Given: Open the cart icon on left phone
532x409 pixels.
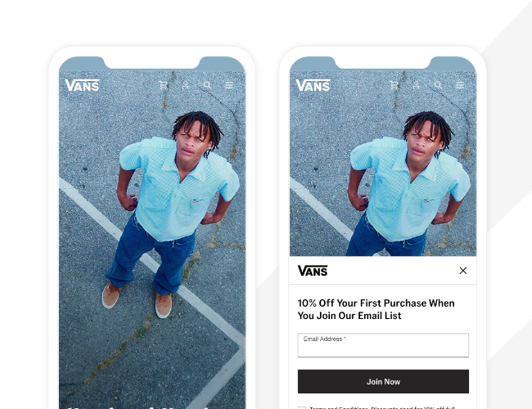Looking at the screenshot, I should (164, 85).
